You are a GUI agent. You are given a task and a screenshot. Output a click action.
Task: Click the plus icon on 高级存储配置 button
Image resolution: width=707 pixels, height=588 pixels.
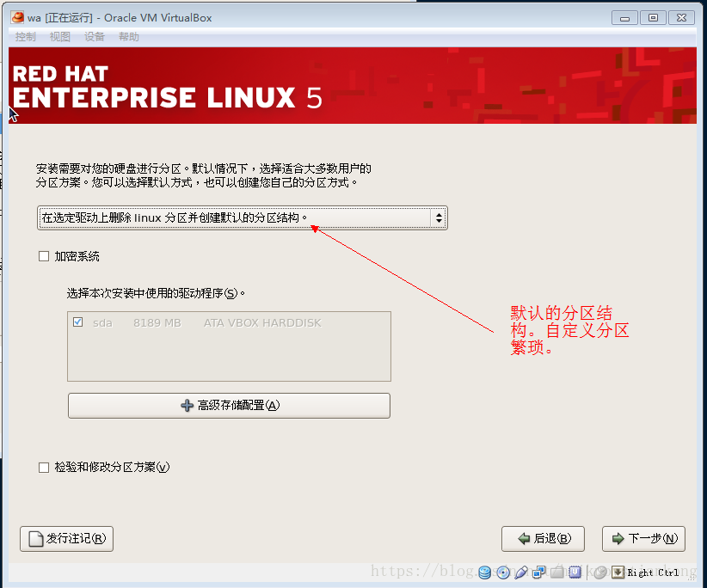click(x=187, y=406)
